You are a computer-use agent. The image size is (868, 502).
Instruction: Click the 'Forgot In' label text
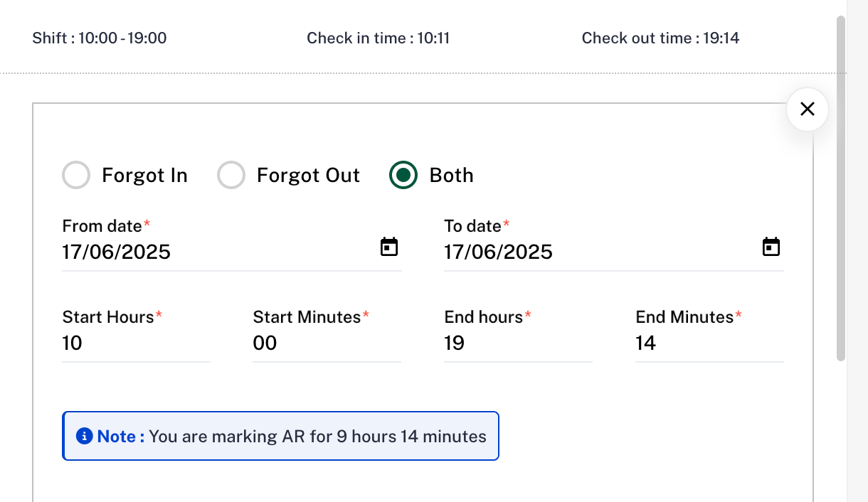pos(144,176)
